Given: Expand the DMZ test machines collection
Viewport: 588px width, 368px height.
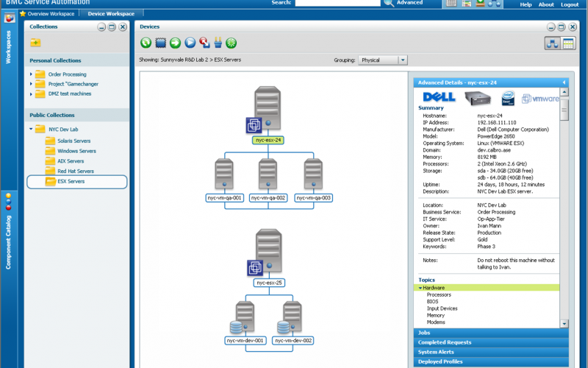Looking at the screenshot, I should (31, 94).
